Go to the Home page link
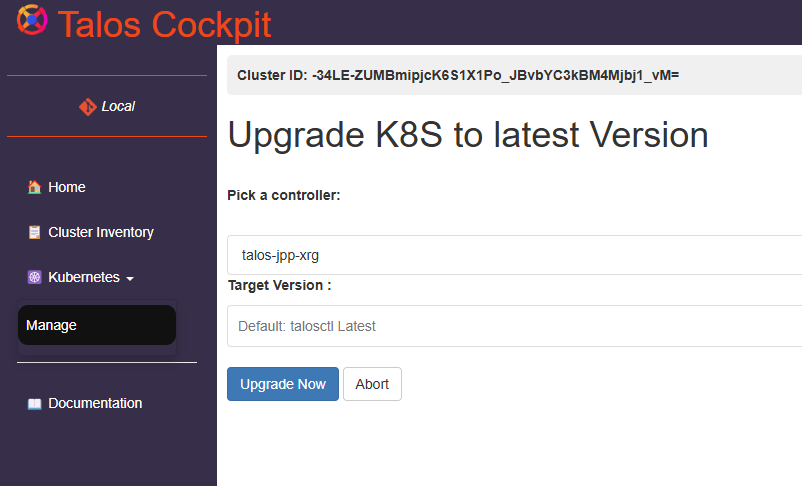The image size is (802, 486). pos(66,187)
